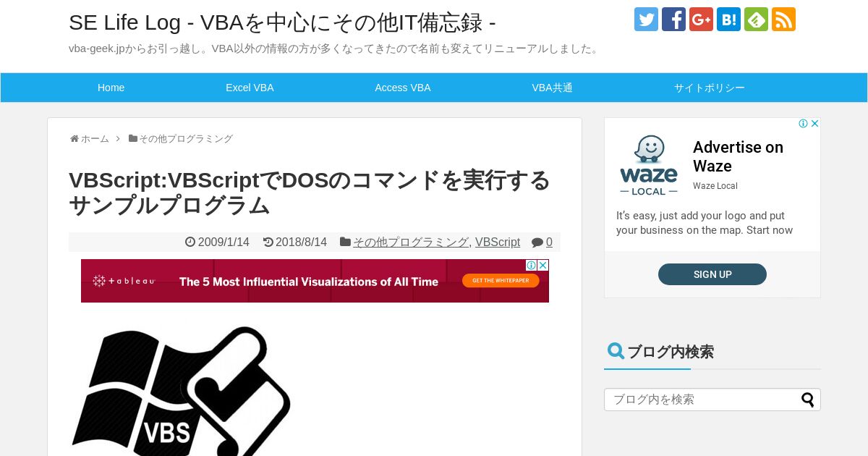Open the Access VBA menu item
The height and width of the screenshot is (456, 868).
(403, 88)
